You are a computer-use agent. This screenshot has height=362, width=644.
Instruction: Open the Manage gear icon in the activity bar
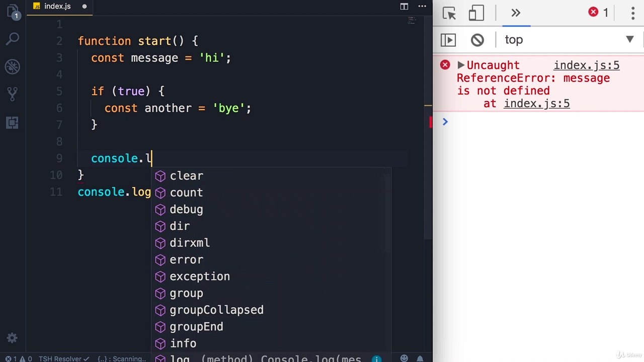[13, 338]
